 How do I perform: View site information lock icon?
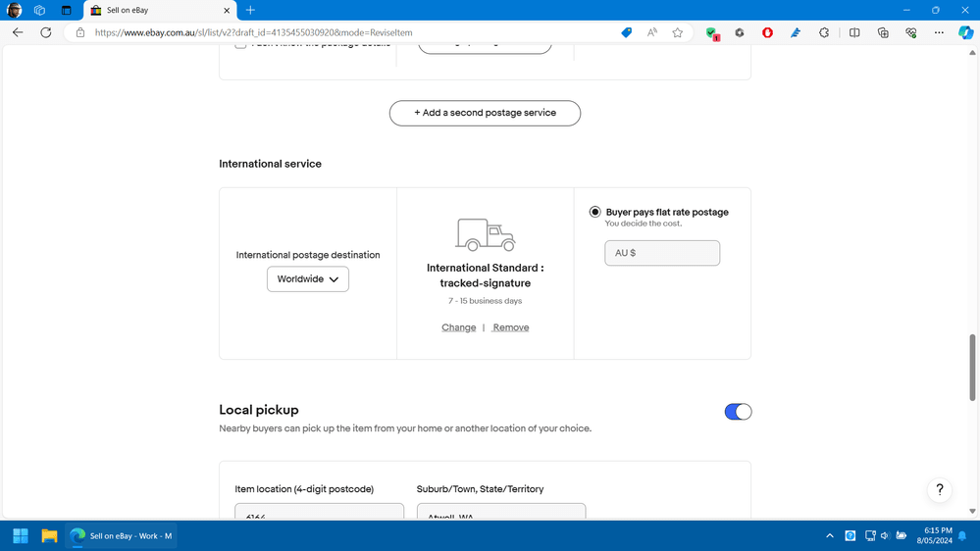pyautogui.click(x=80, y=32)
